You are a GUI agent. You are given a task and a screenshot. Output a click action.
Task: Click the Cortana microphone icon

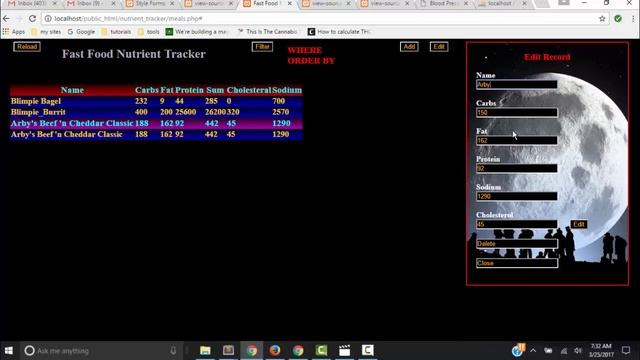click(173, 351)
